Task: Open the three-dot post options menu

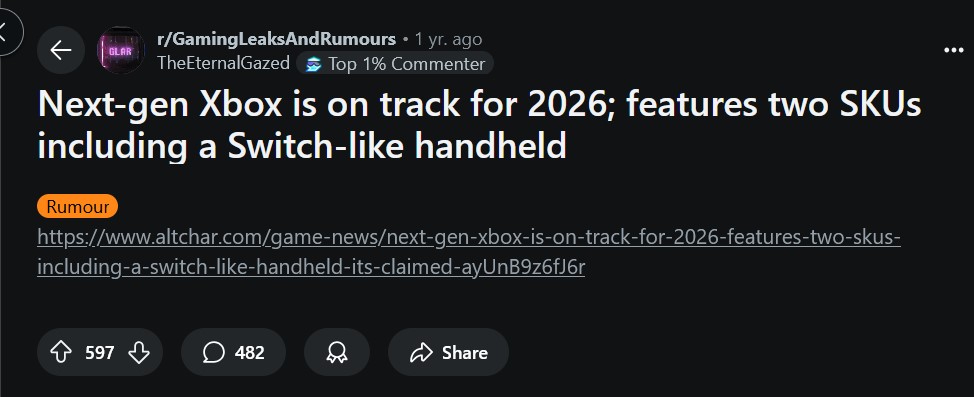Action: pos(954,50)
